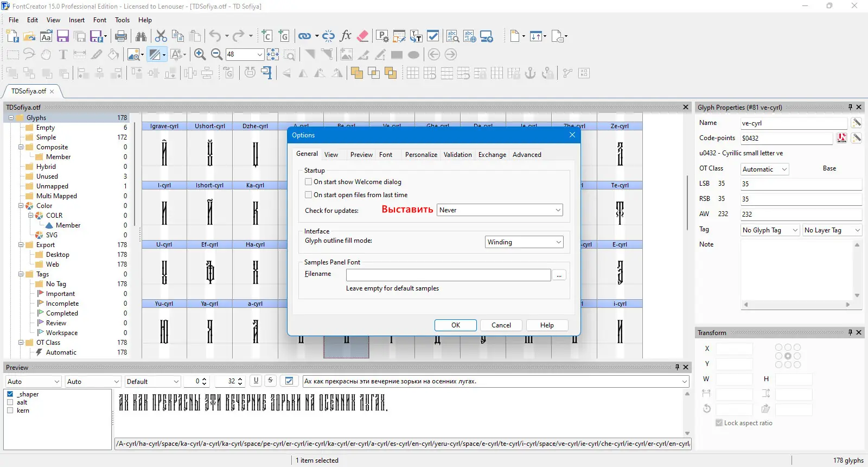Confirm Options with the OK button

tap(456, 325)
